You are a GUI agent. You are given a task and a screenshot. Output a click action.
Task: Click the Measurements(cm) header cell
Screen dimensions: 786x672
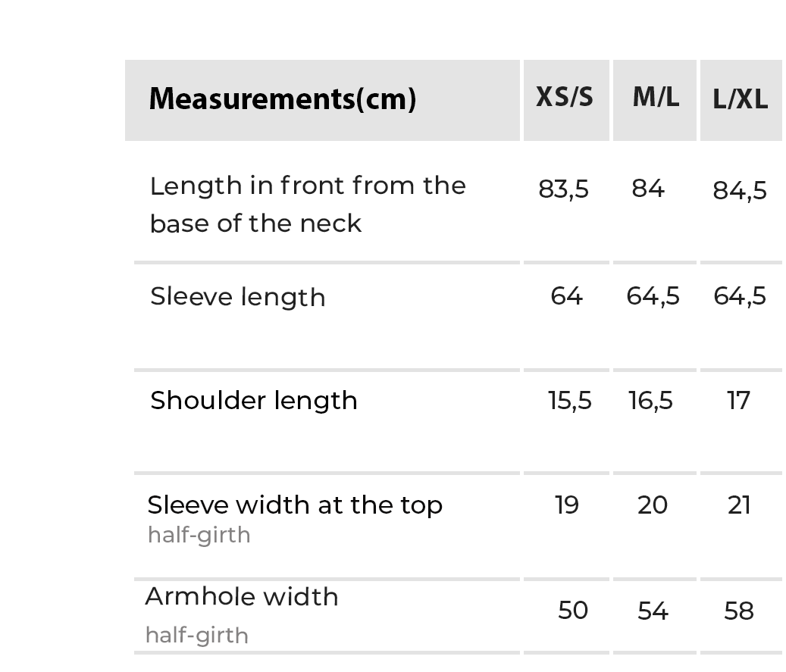click(x=283, y=99)
